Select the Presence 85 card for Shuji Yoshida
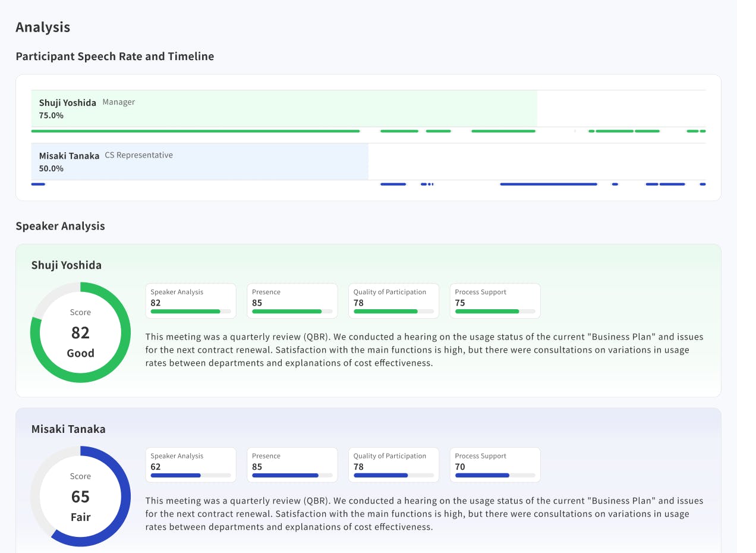The image size is (756, 553). (x=292, y=300)
